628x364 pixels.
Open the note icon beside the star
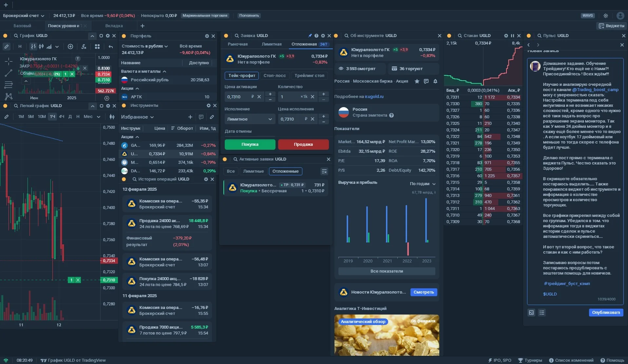pyautogui.click(x=426, y=81)
